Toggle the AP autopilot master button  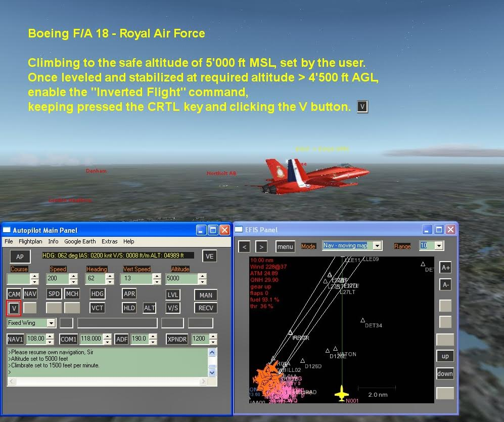(20, 257)
